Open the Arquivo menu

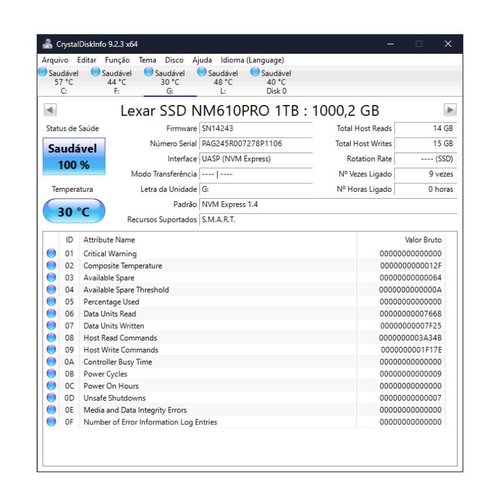55,60
